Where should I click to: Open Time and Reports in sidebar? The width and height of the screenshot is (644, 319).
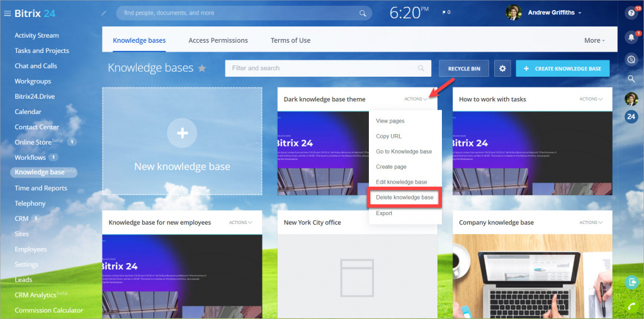click(x=41, y=188)
